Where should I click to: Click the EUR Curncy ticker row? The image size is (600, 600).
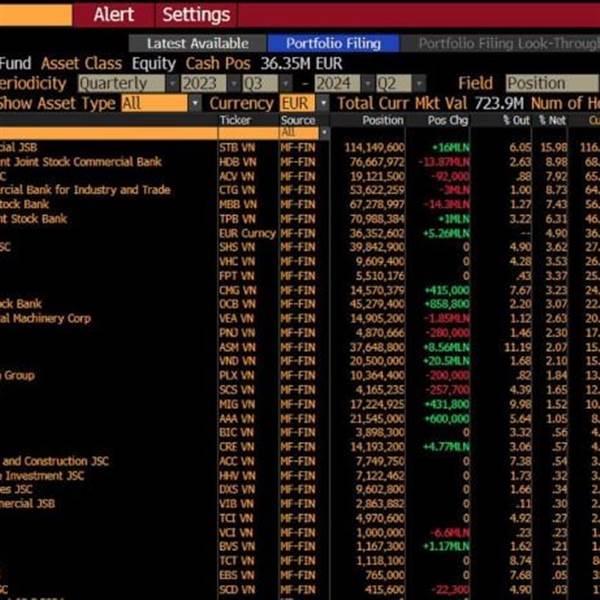[247, 233]
